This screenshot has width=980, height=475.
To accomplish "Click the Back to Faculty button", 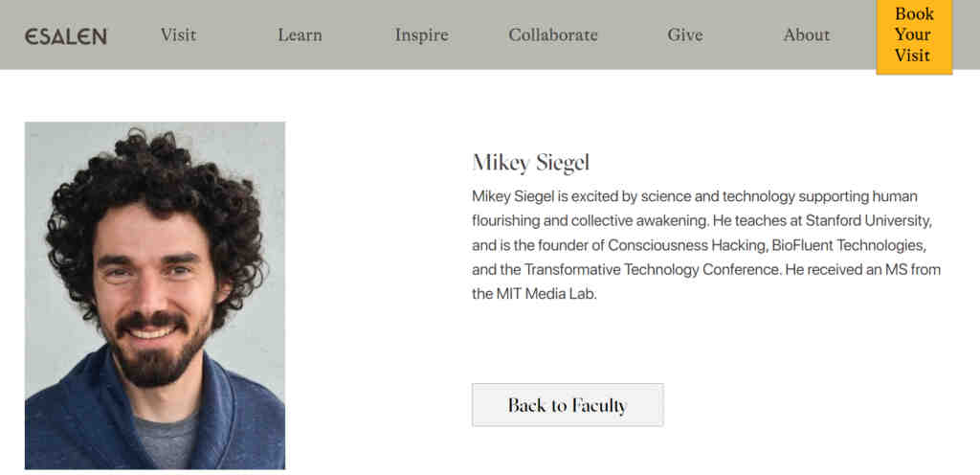I will tap(568, 405).
